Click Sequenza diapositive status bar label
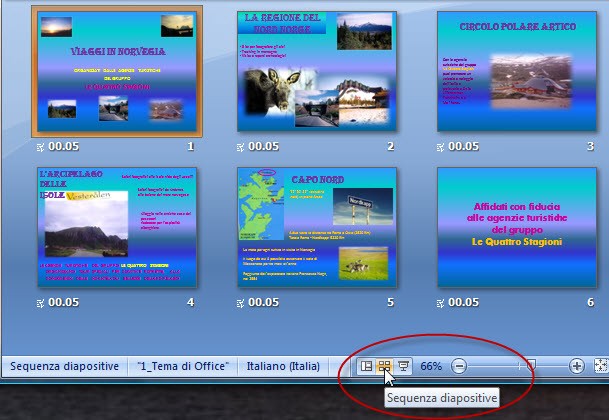Image resolution: width=609 pixels, height=420 pixels. coord(65,367)
